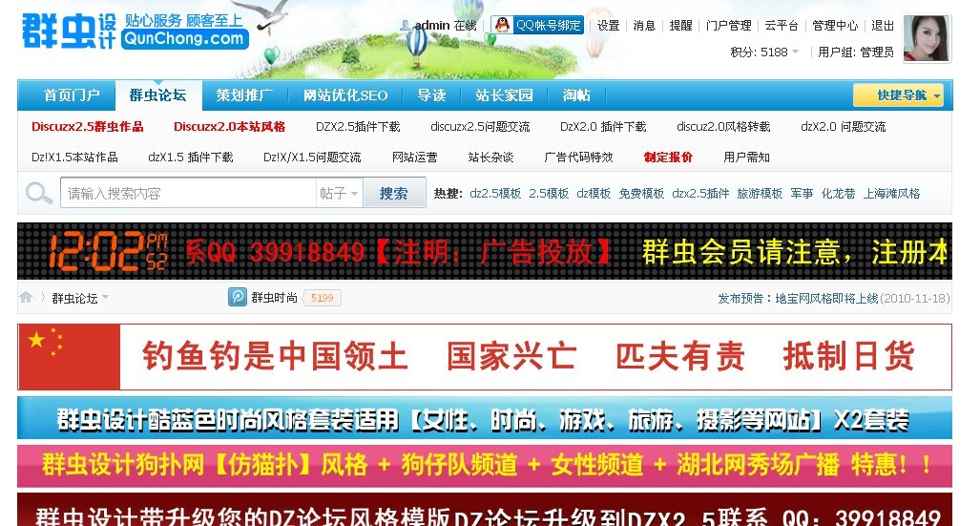
Task: Go to the 导读 nav tab
Action: pos(431,95)
